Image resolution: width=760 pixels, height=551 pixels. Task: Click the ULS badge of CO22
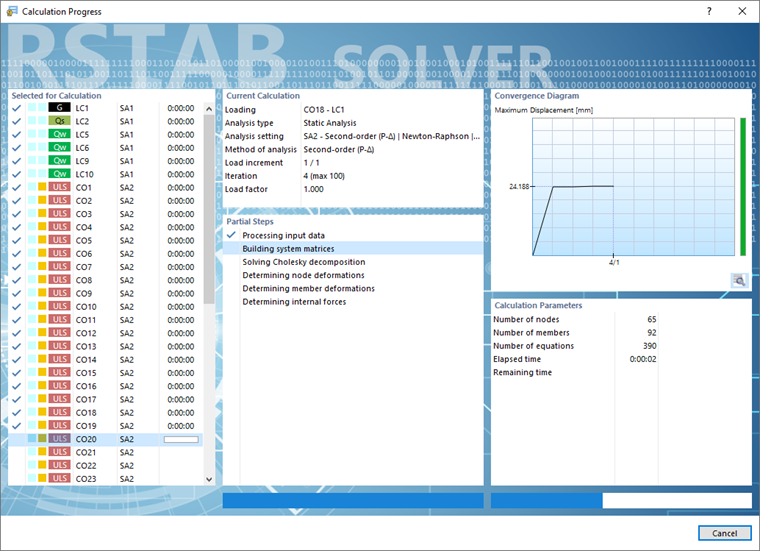point(59,465)
